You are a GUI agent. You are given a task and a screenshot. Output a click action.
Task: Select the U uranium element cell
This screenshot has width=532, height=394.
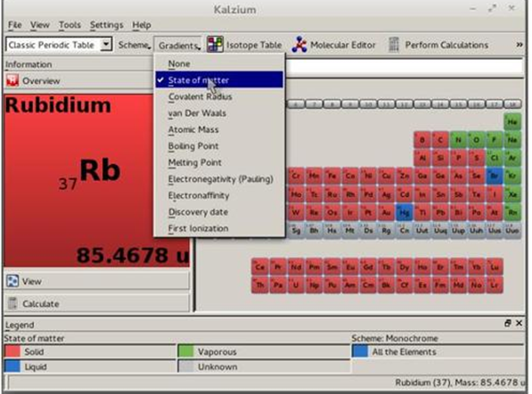[x=296, y=285]
